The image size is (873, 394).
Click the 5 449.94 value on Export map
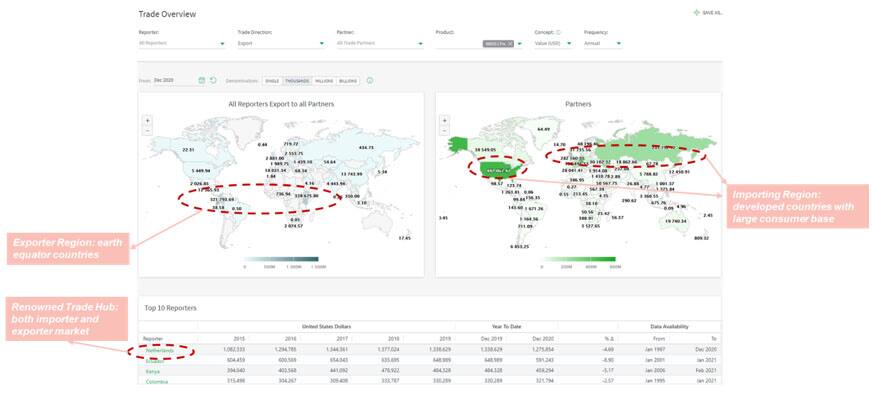tap(200, 170)
